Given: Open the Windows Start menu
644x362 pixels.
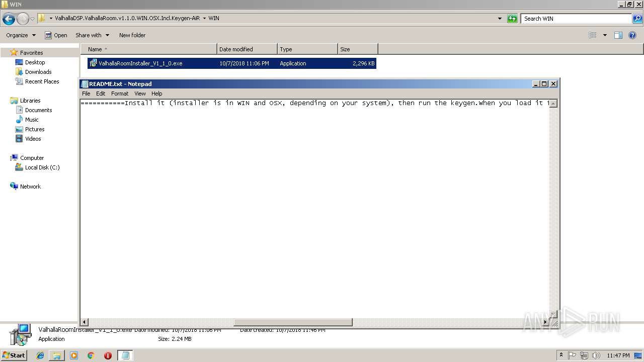Looking at the screenshot, I should [x=14, y=355].
